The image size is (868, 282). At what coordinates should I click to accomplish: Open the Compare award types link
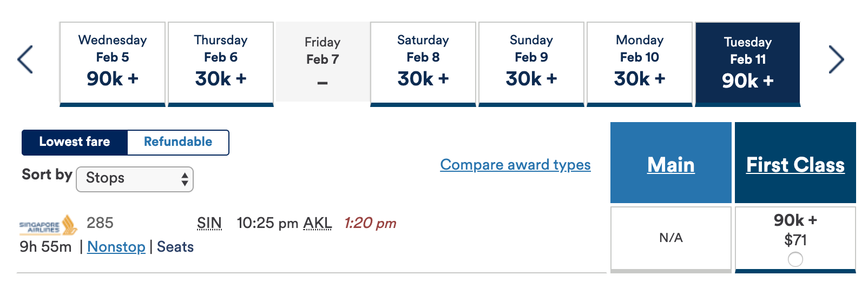[515, 165]
